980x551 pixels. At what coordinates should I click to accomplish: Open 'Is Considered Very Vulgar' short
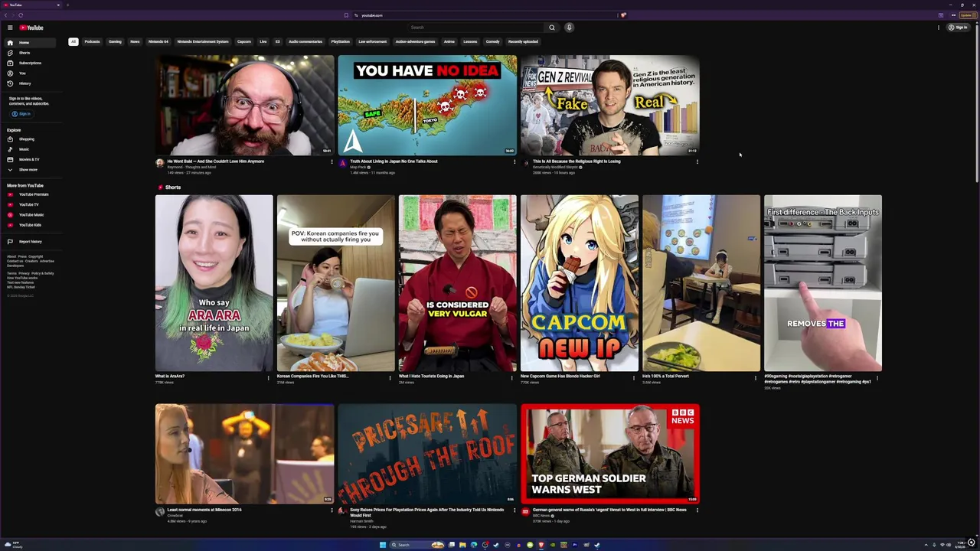tap(457, 283)
